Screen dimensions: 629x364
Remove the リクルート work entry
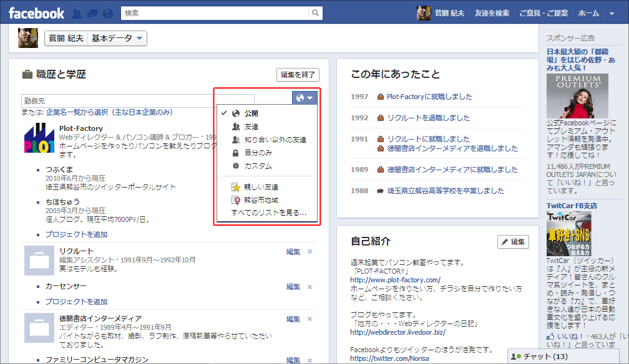[310, 252]
